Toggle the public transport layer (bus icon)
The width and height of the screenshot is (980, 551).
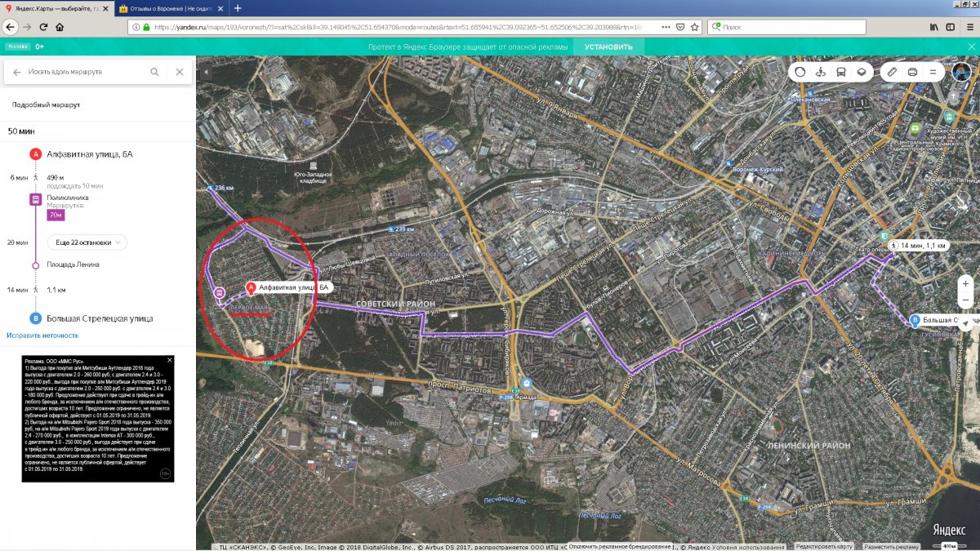[840, 72]
